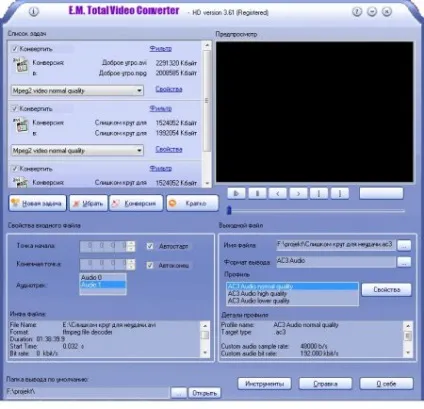
Task: Toggle the last visible Конвертить checkbox
Action: click(15, 169)
